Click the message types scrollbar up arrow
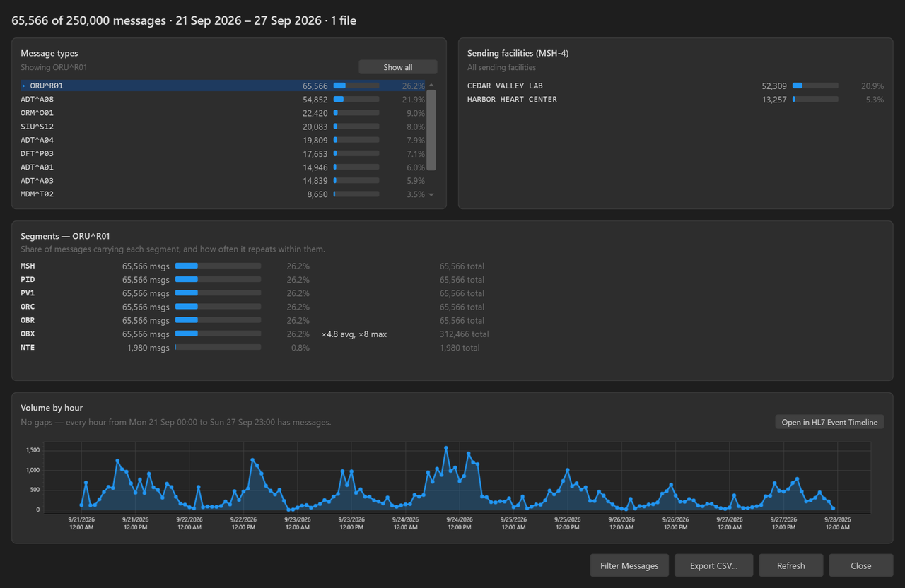The width and height of the screenshot is (905, 588). [x=431, y=85]
